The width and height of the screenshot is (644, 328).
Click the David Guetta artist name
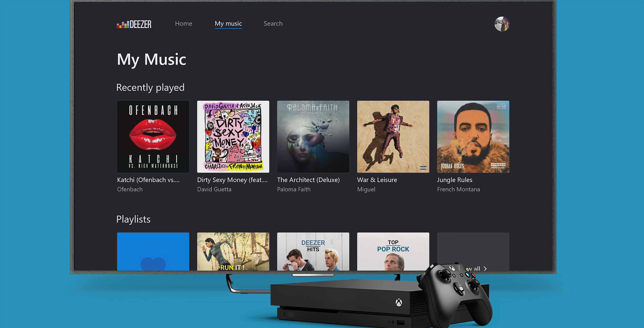[x=214, y=189]
